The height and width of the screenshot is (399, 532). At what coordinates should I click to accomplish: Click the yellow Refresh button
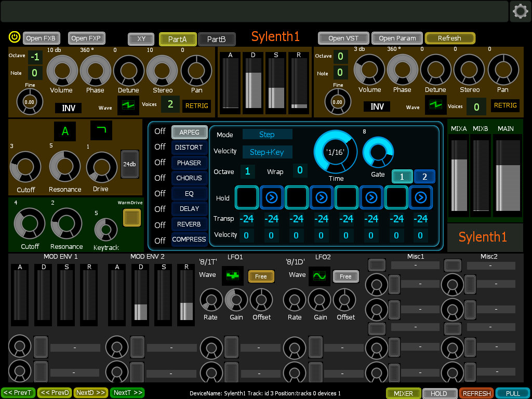(x=450, y=38)
